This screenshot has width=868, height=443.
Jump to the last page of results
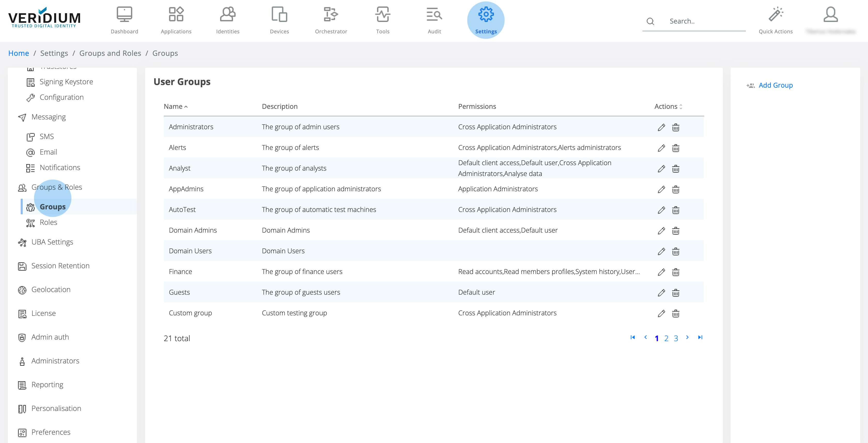click(700, 338)
